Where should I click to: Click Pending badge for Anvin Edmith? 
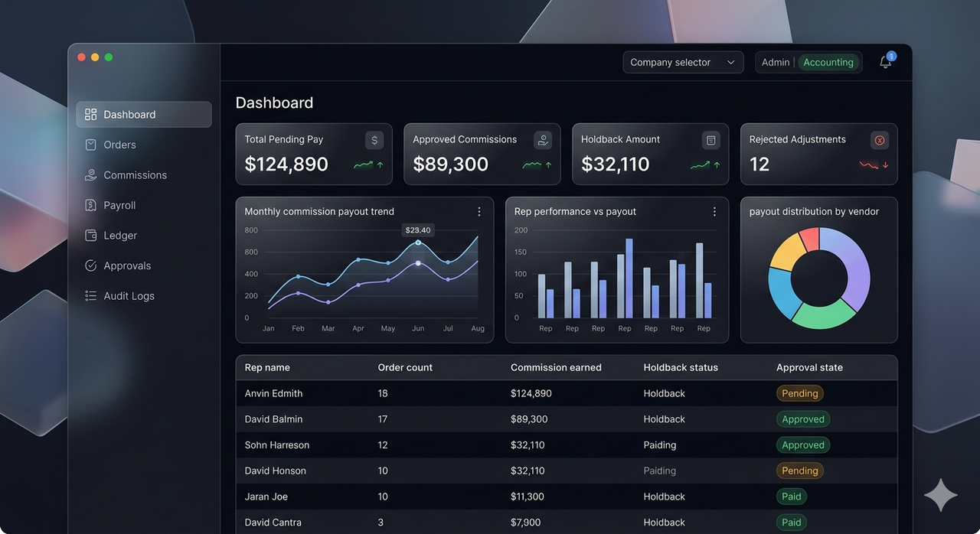(800, 393)
